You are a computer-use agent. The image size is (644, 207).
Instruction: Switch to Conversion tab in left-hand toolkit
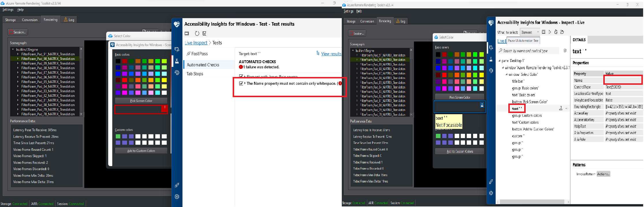pos(30,20)
